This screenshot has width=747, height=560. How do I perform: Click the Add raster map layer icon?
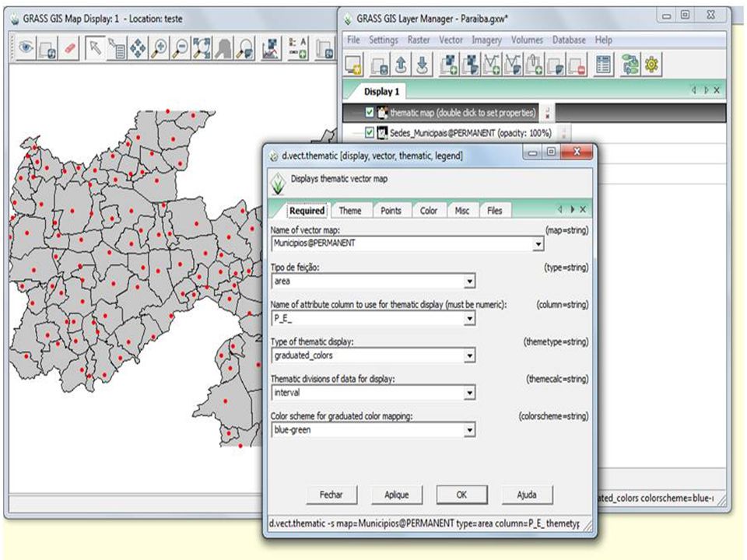[449, 65]
